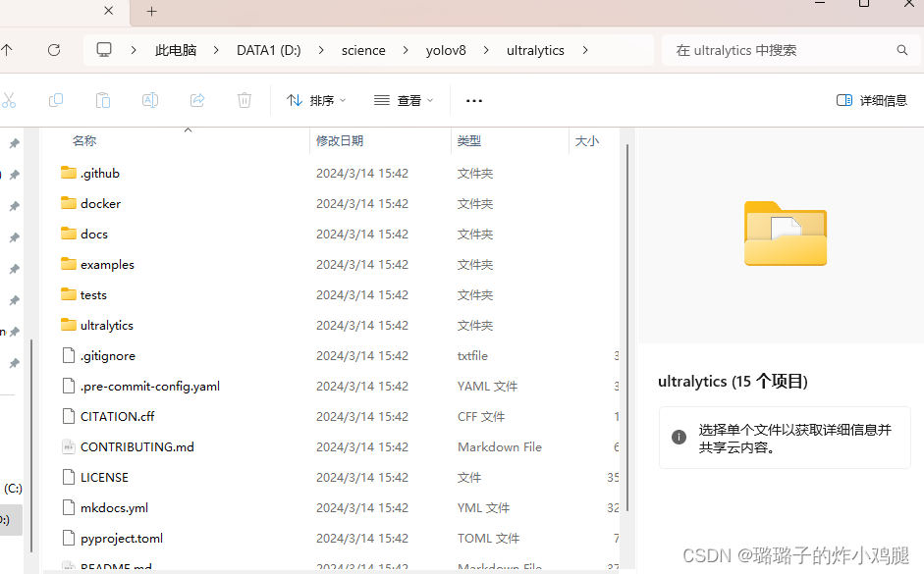Click 此电脑 in the address bar
The image size is (924, 574).
pos(175,50)
